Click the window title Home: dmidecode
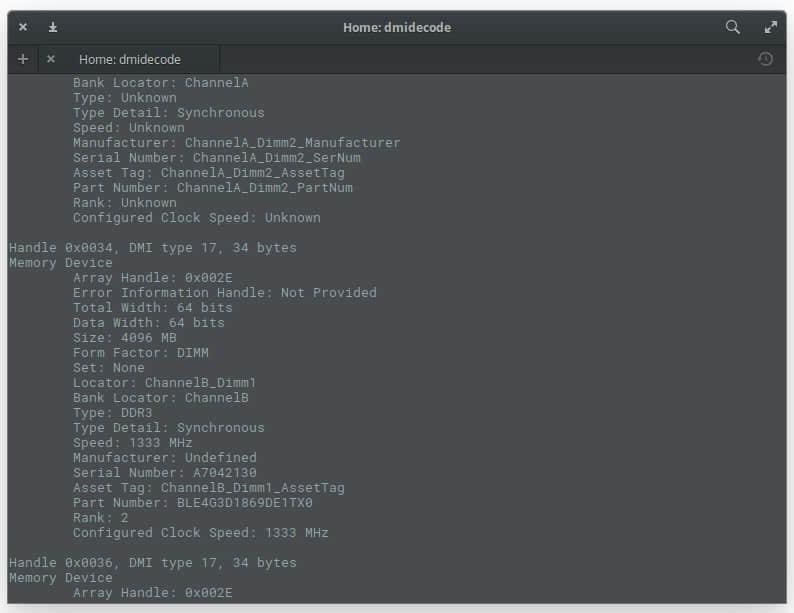This screenshot has height=613, width=794. tap(397, 27)
